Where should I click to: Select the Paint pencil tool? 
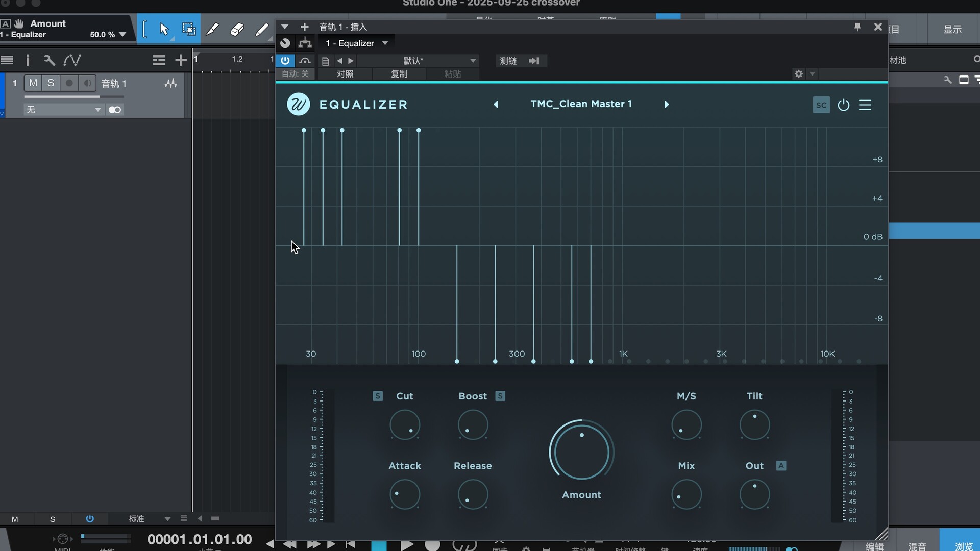262,29
